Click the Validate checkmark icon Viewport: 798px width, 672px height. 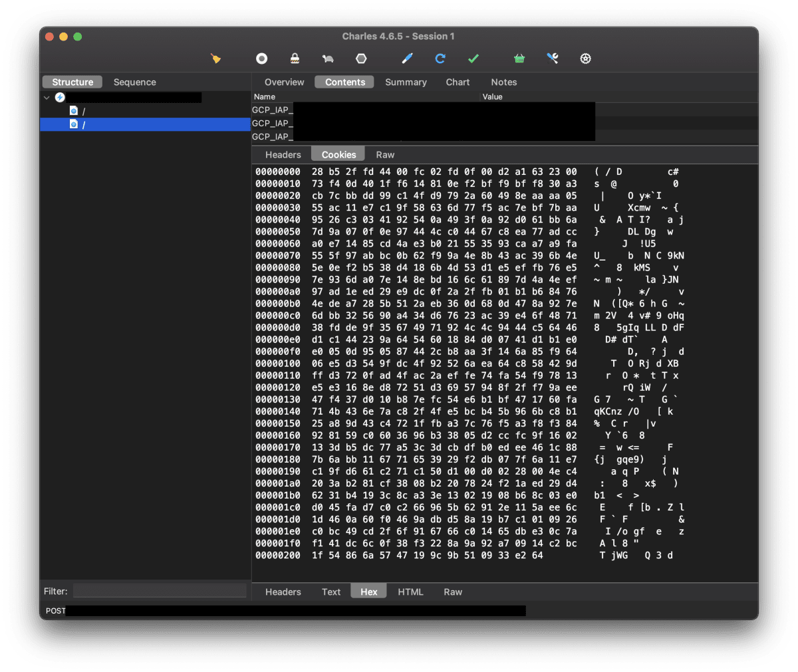473,58
